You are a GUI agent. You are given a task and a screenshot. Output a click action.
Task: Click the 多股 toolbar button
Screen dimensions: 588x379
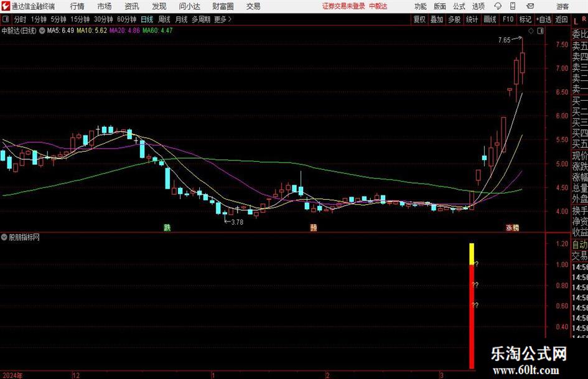[454, 19]
